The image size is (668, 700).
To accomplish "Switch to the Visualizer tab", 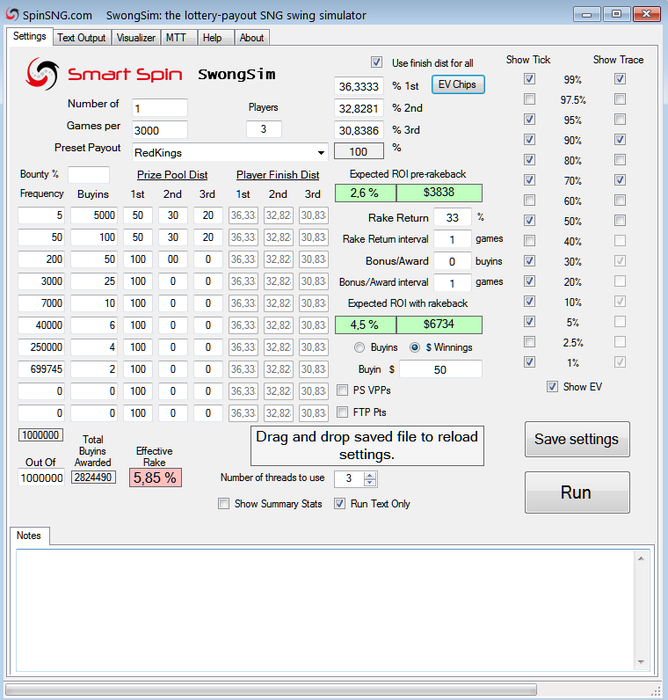I will pyautogui.click(x=136, y=38).
